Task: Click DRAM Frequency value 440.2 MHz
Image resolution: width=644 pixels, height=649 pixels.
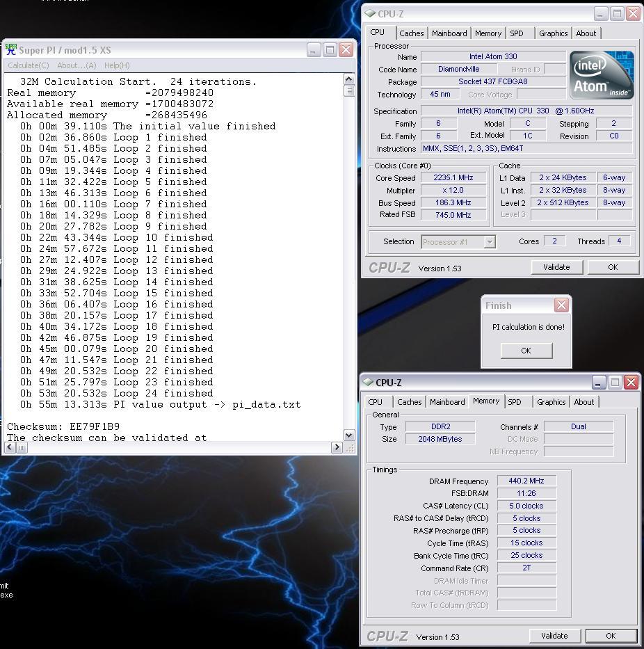Action: pos(526,481)
